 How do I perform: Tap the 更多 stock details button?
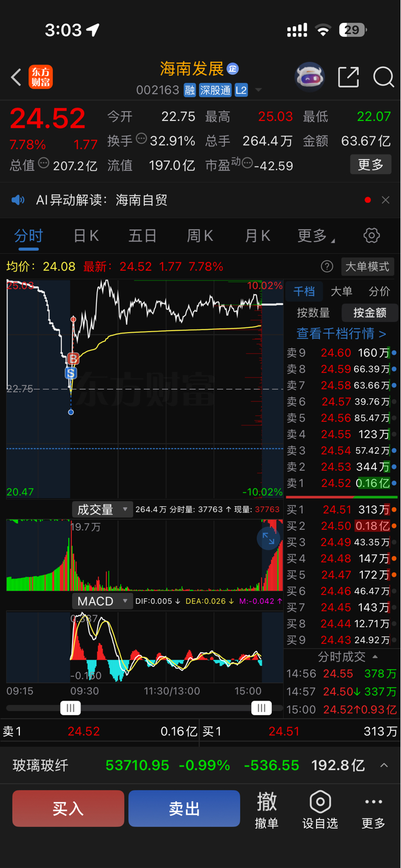click(371, 165)
